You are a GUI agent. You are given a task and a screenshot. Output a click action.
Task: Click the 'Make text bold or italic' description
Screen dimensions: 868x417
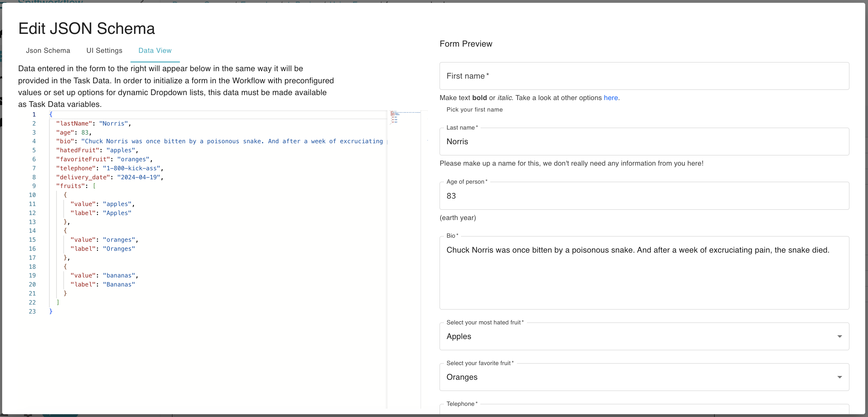pos(530,98)
